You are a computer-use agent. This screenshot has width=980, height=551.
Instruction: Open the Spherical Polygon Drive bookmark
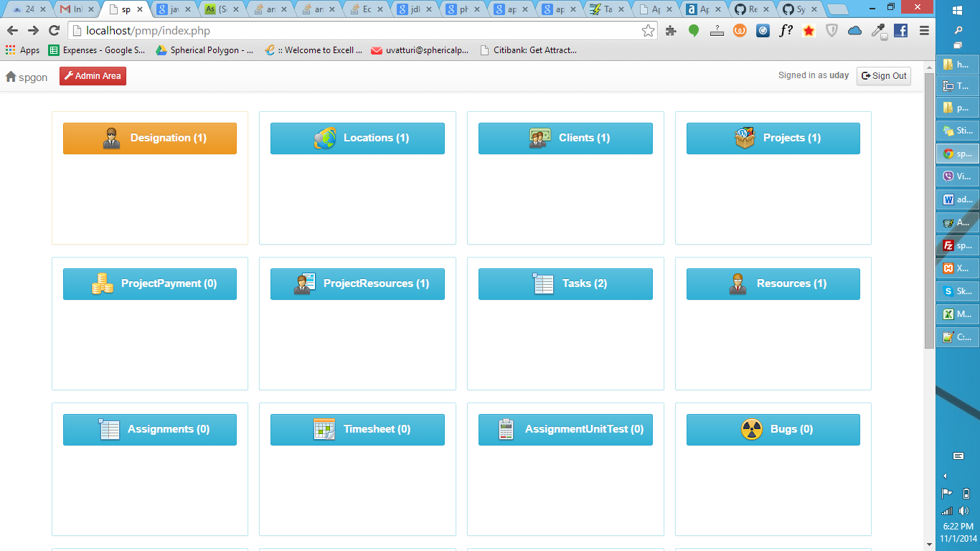coord(204,50)
